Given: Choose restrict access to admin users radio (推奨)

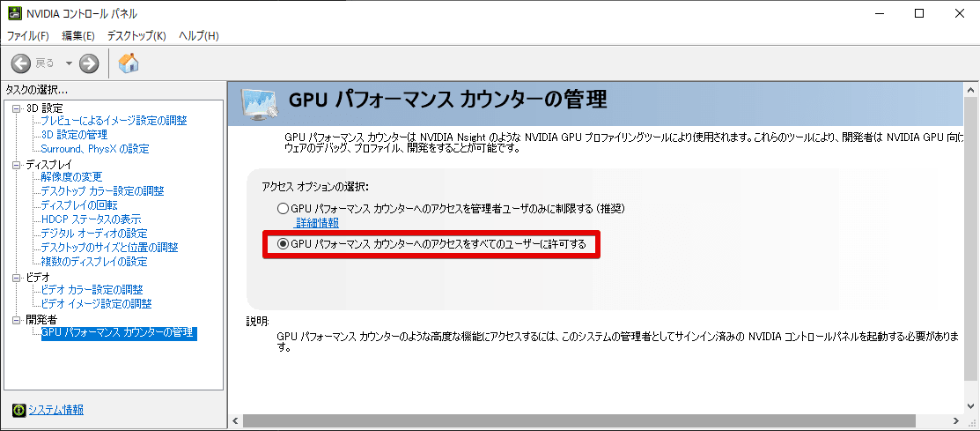Looking at the screenshot, I should pos(284,208).
